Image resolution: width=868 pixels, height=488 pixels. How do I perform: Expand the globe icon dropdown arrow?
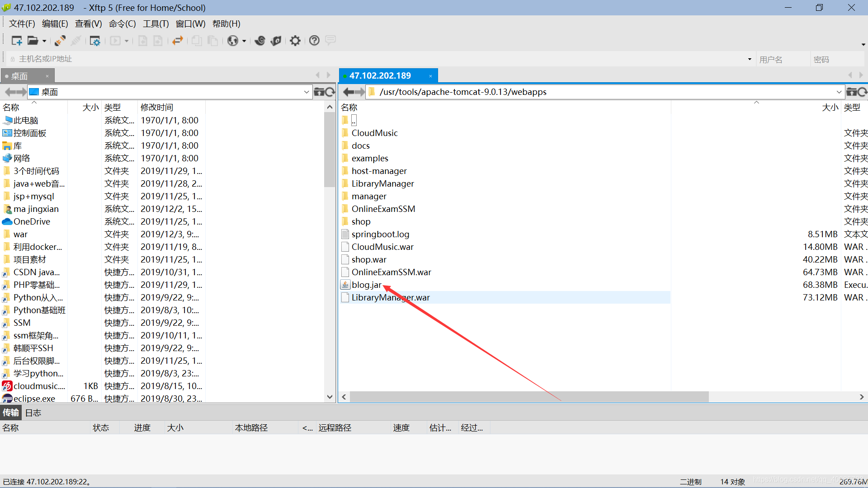pos(244,41)
